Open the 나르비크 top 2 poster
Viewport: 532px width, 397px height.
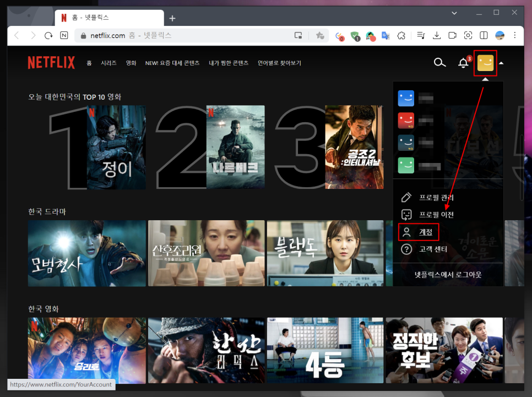[236, 147]
